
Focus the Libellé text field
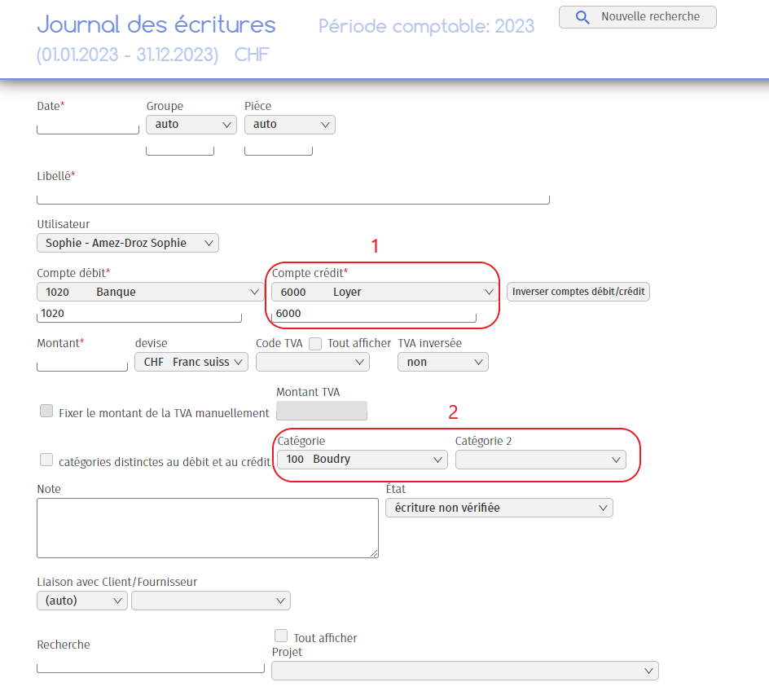pos(293,197)
